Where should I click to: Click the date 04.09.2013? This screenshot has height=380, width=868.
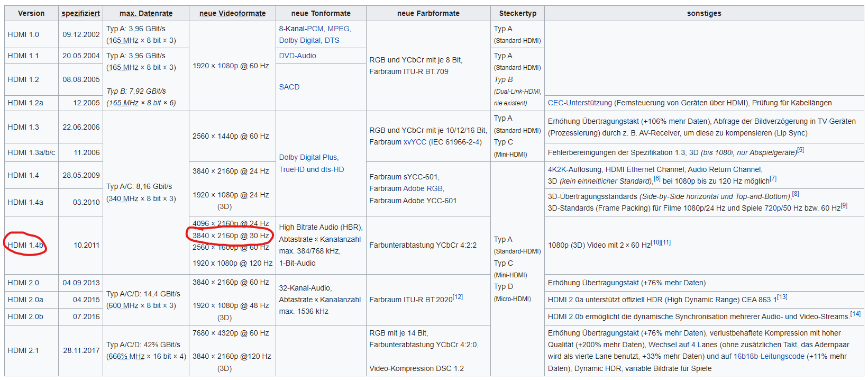click(x=81, y=283)
